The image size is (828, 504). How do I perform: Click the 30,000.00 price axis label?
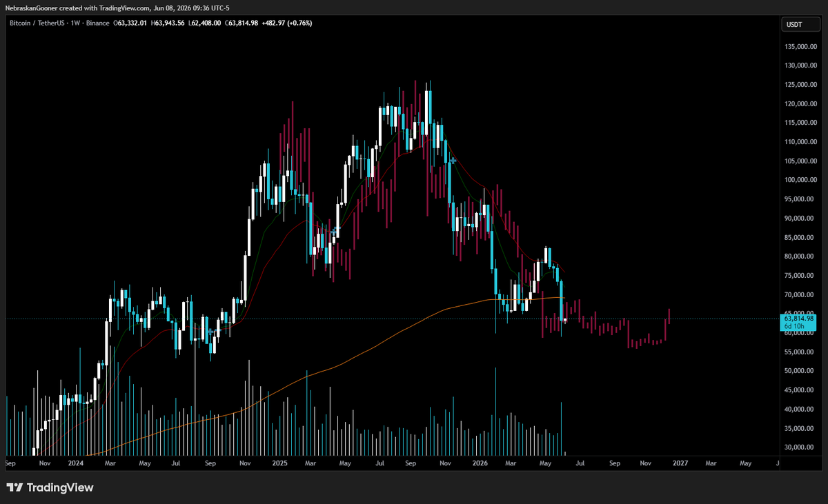coord(800,447)
